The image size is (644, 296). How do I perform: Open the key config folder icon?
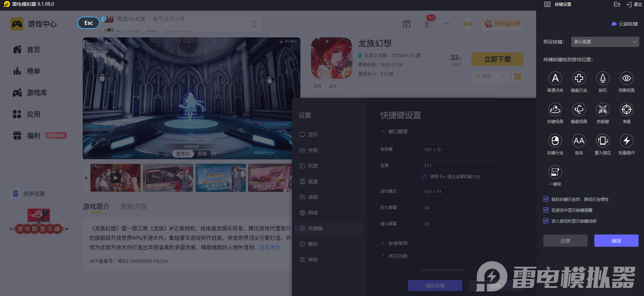pos(617,4)
